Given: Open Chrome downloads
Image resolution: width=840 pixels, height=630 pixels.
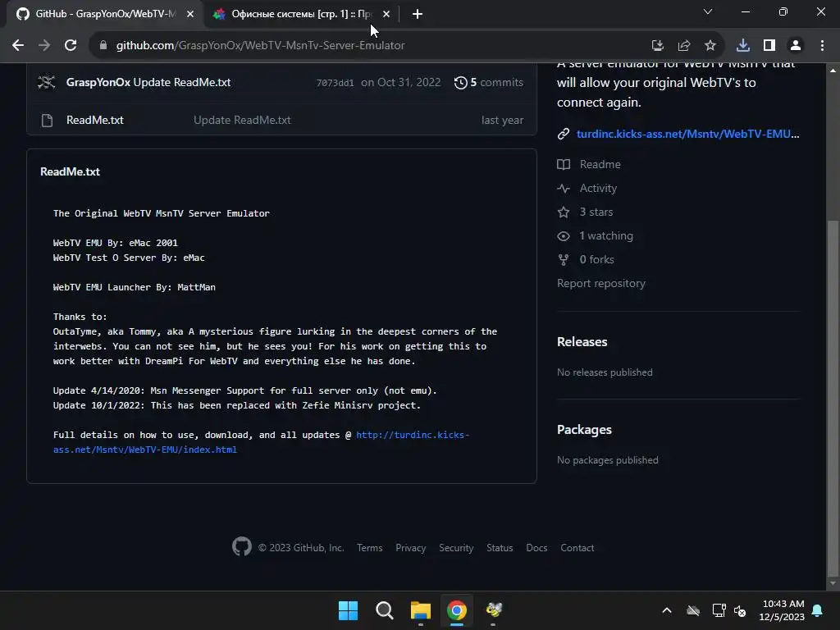Looking at the screenshot, I should (x=742, y=46).
